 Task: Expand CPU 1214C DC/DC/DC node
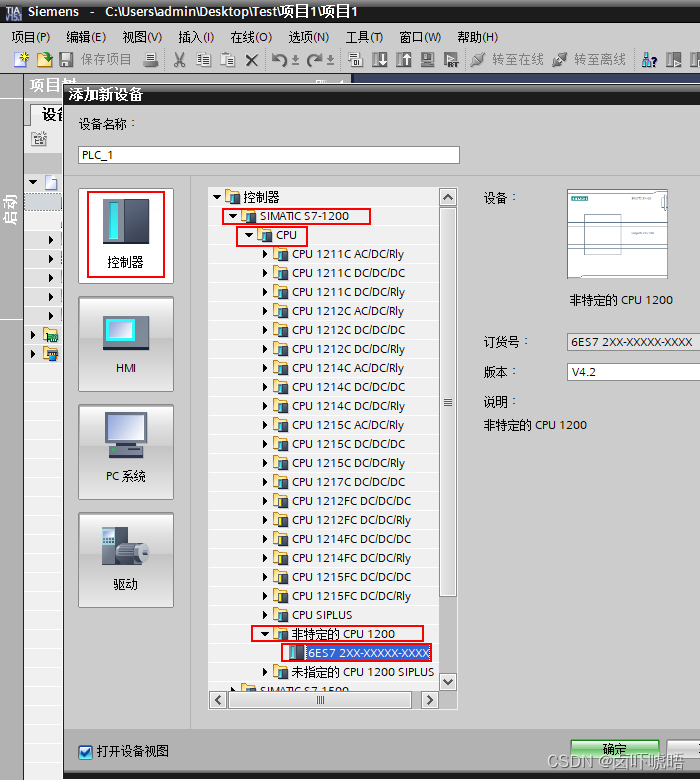tap(265, 387)
